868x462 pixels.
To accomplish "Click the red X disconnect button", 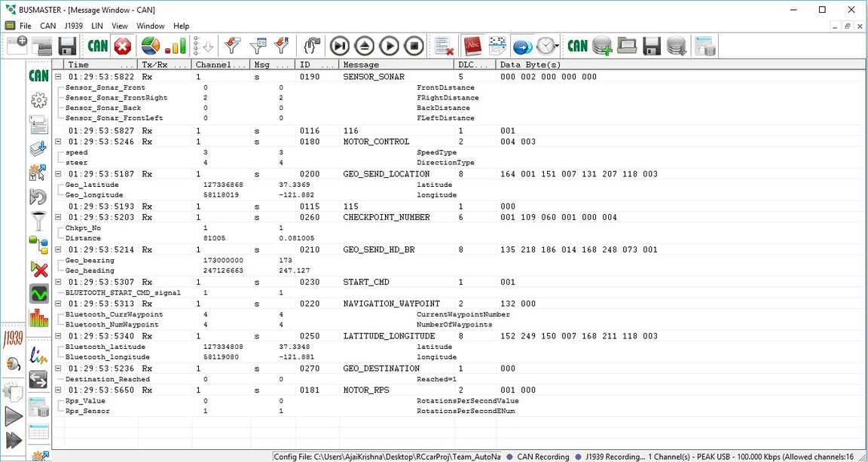I will coord(123,45).
